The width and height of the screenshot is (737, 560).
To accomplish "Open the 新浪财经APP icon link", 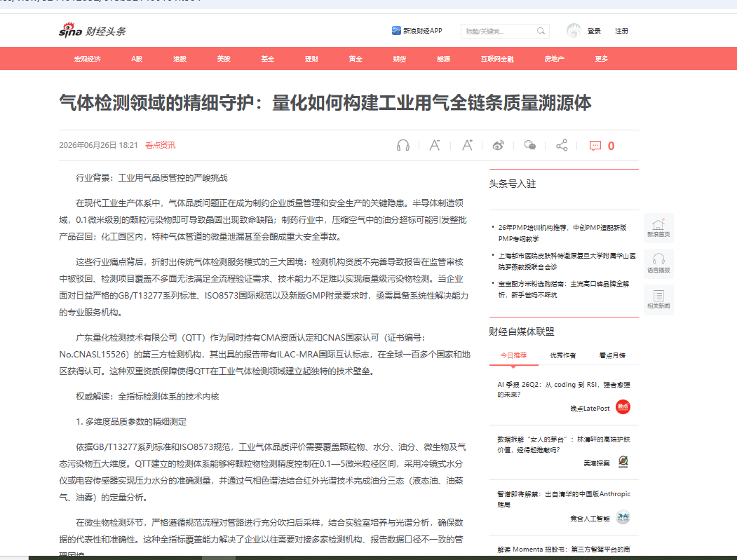I will click(x=396, y=31).
